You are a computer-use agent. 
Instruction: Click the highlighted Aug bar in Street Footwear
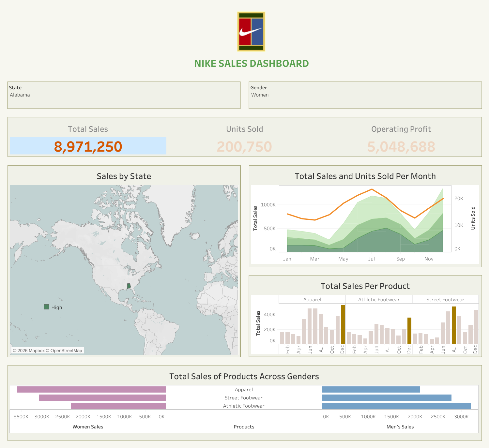[x=454, y=325]
